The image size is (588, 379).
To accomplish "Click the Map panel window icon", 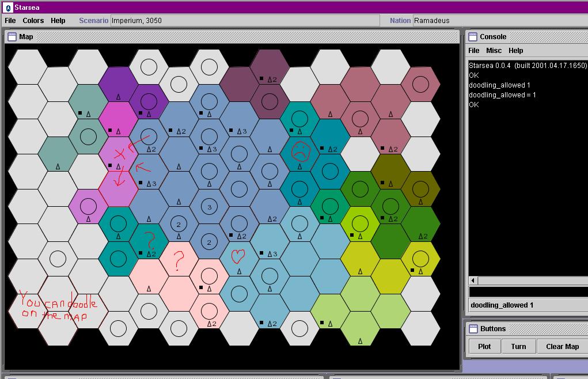I will click(12, 37).
